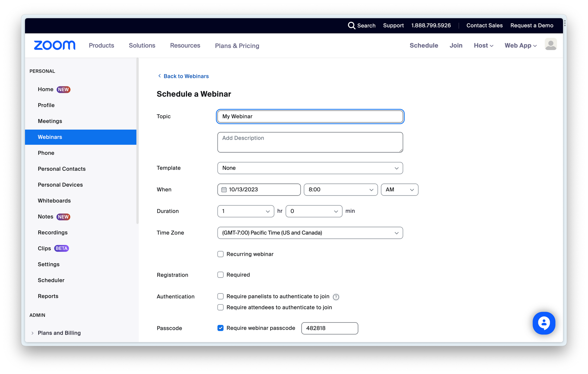Image resolution: width=588 pixels, height=374 pixels.
Task: Expand the Host menu
Action: click(x=484, y=46)
